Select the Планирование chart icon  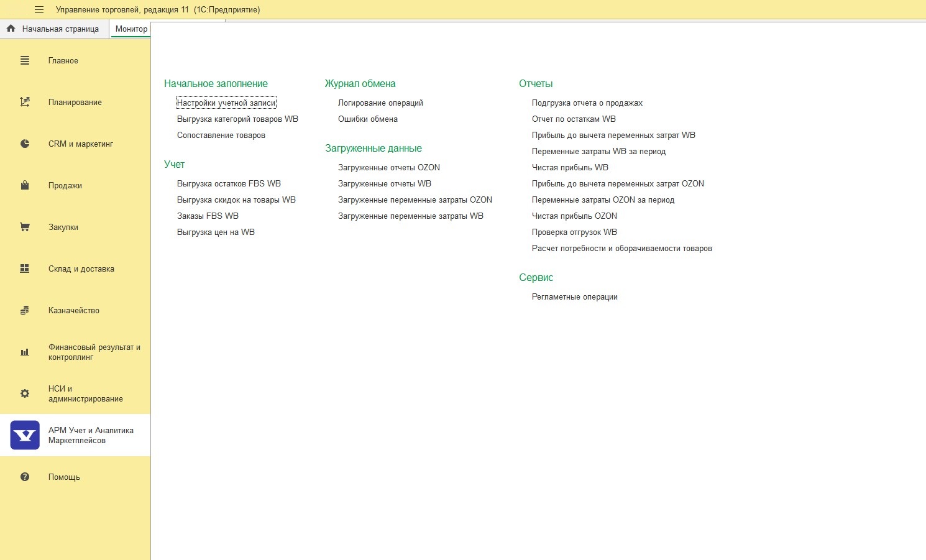pos(25,102)
